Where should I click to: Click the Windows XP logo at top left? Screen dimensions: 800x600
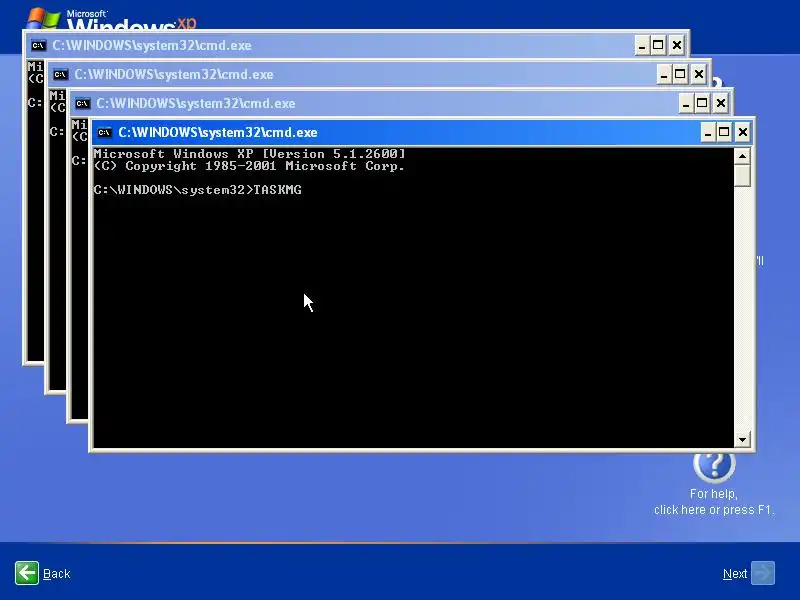pos(112,18)
